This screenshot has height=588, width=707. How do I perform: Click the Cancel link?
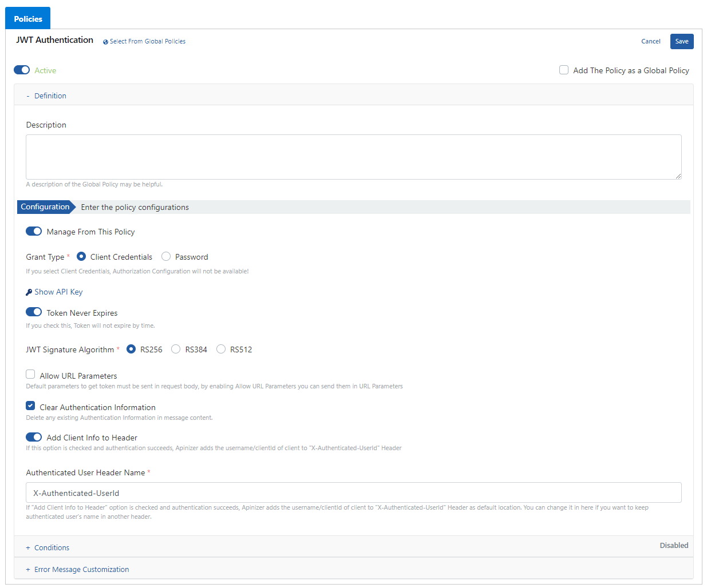(x=650, y=41)
